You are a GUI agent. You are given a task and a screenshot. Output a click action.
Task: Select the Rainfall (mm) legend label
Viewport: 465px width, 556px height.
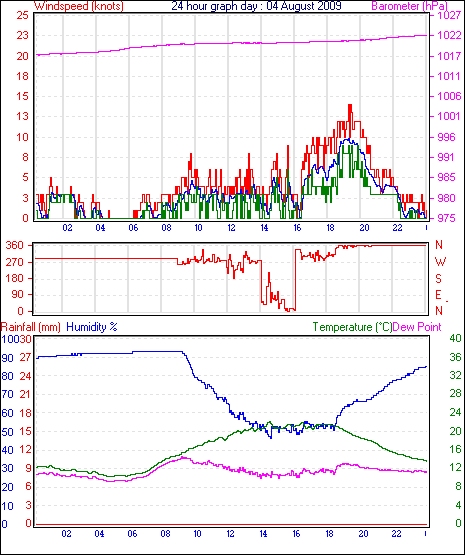(31, 327)
